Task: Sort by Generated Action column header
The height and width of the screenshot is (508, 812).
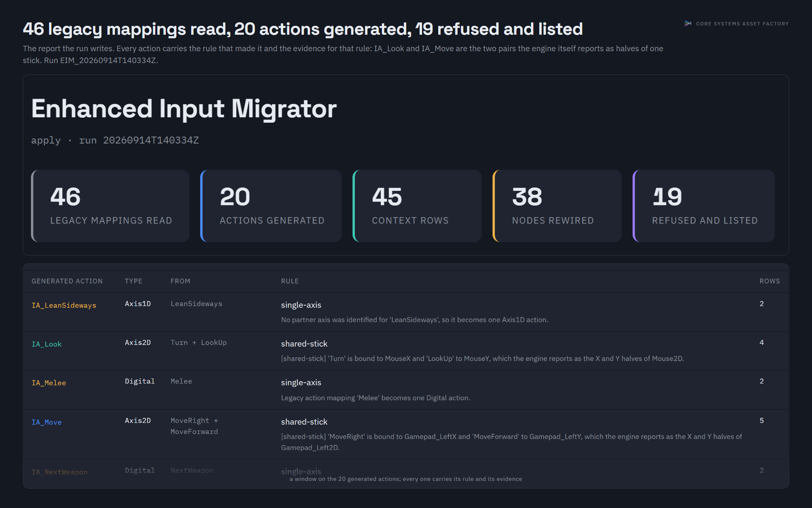Action: [67, 281]
